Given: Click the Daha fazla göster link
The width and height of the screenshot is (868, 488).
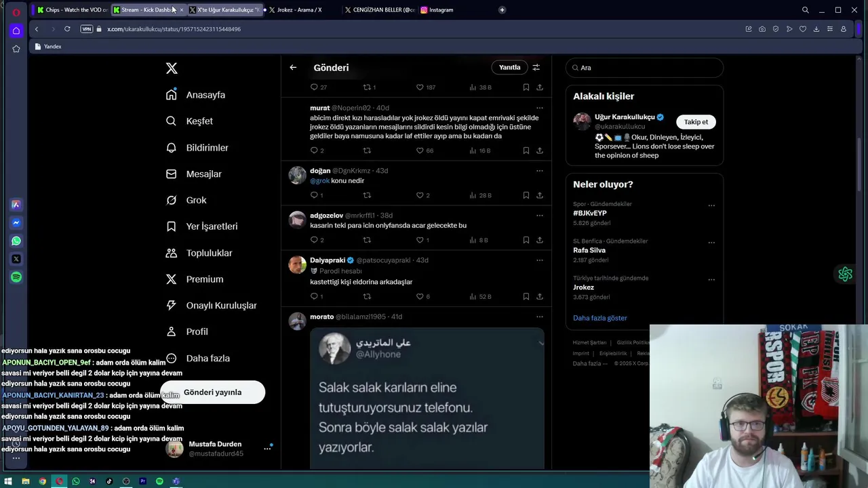Looking at the screenshot, I should (x=600, y=318).
